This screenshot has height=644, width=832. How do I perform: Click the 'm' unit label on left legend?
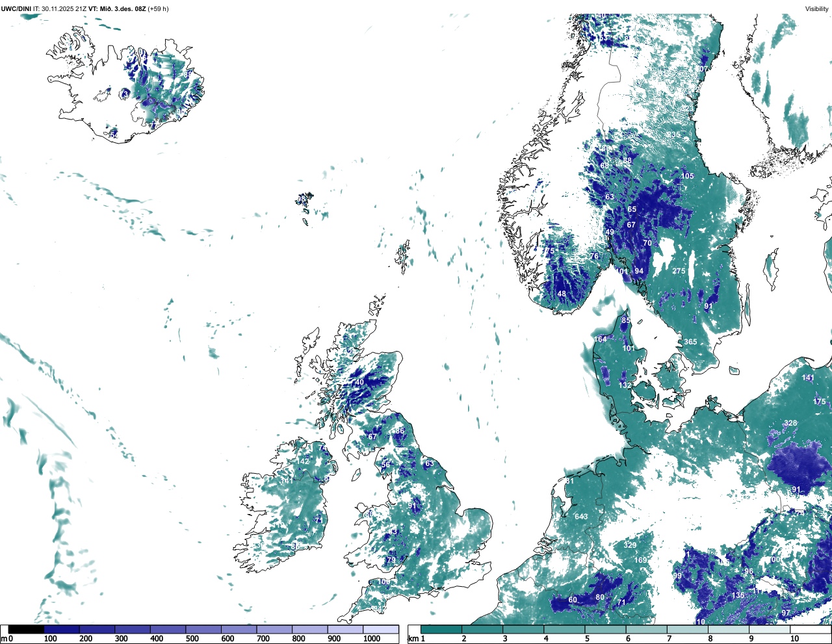4,639
